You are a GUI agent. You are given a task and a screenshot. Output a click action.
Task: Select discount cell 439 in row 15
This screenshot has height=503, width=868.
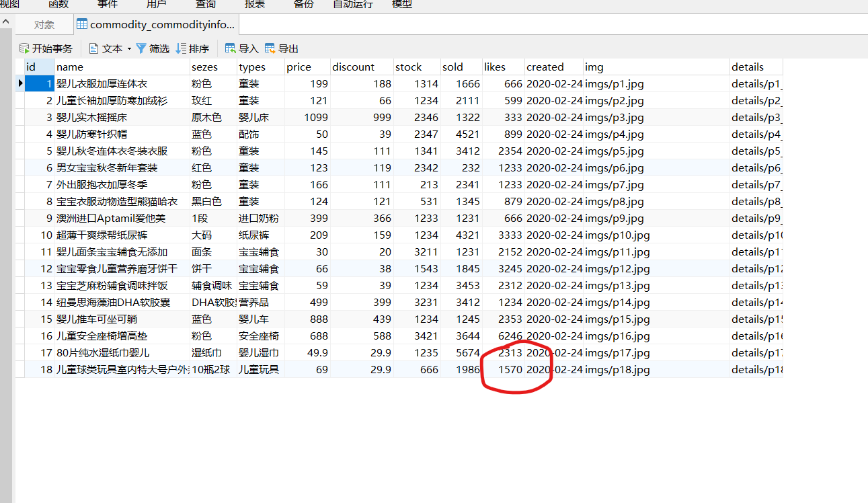click(x=362, y=319)
